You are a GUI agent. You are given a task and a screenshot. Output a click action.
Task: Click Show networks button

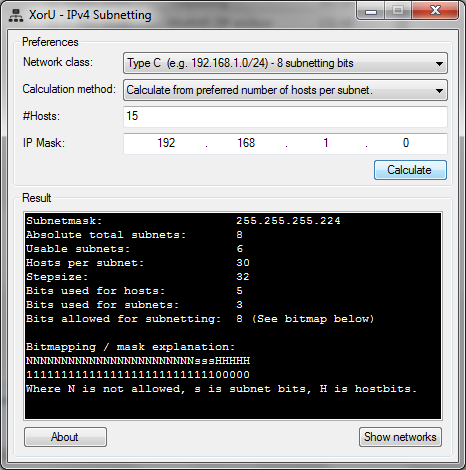[x=400, y=437]
